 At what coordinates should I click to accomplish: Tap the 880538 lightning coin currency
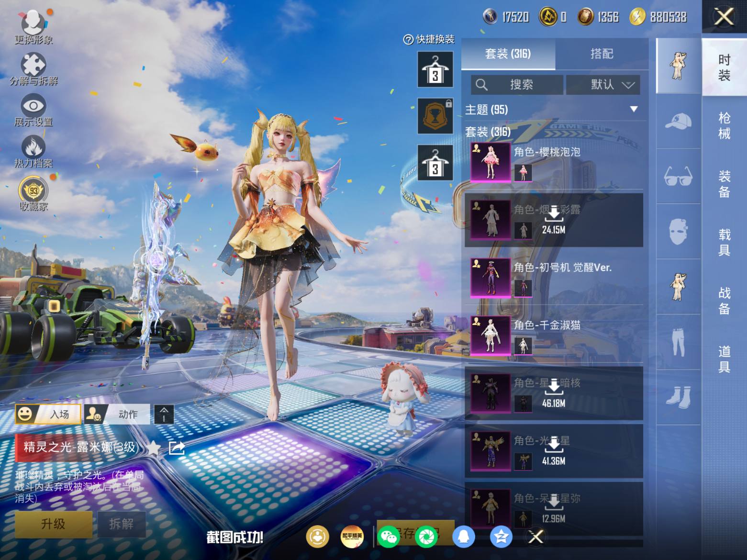pos(637,17)
